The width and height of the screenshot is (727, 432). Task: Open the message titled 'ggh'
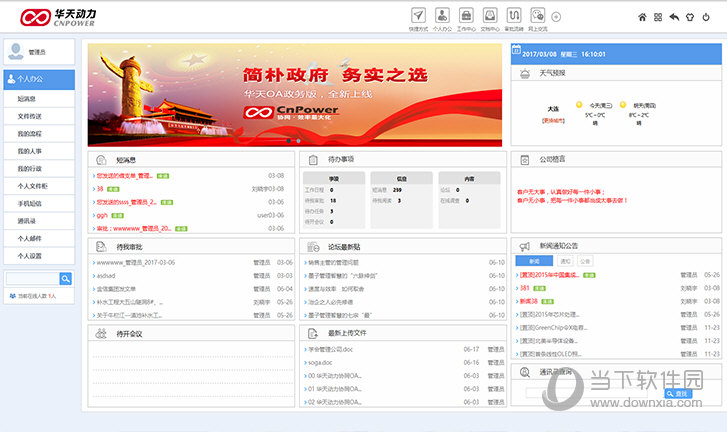click(x=102, y=216)
